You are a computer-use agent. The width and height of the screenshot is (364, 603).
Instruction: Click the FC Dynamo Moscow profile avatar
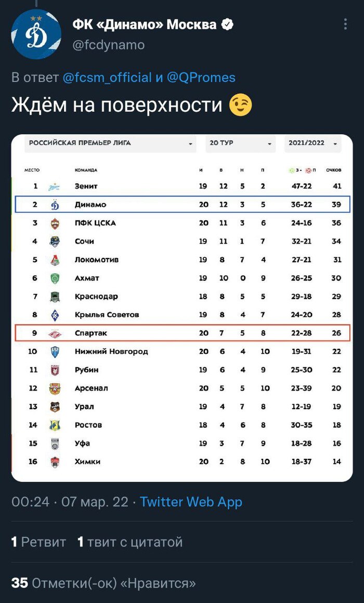pyautogui.click(x=36, y=34)
